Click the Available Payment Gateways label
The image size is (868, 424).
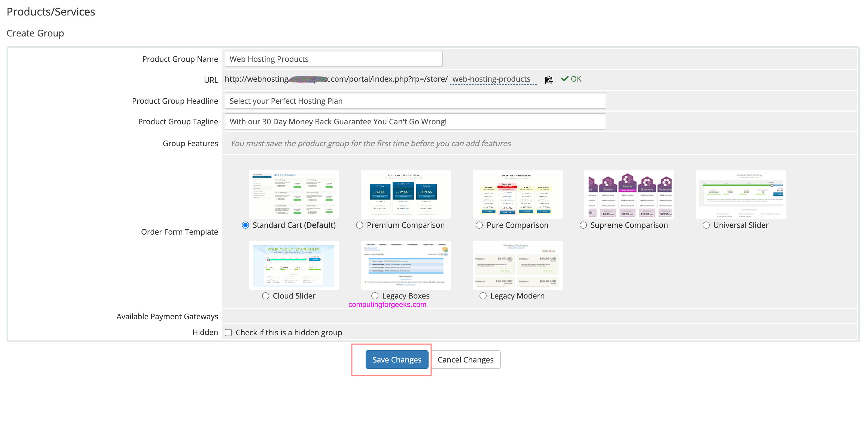pos(167,316)
